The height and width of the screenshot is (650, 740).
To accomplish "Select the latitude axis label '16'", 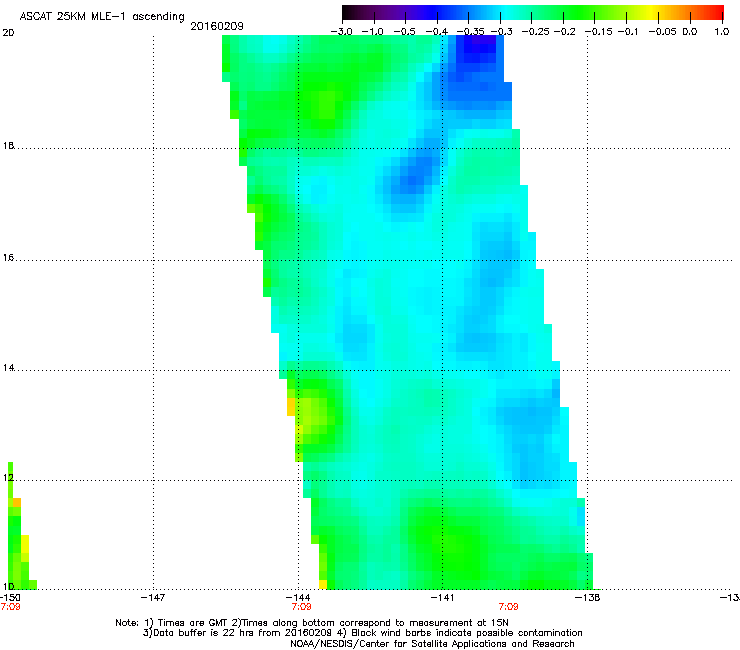I will pos(8,258).
